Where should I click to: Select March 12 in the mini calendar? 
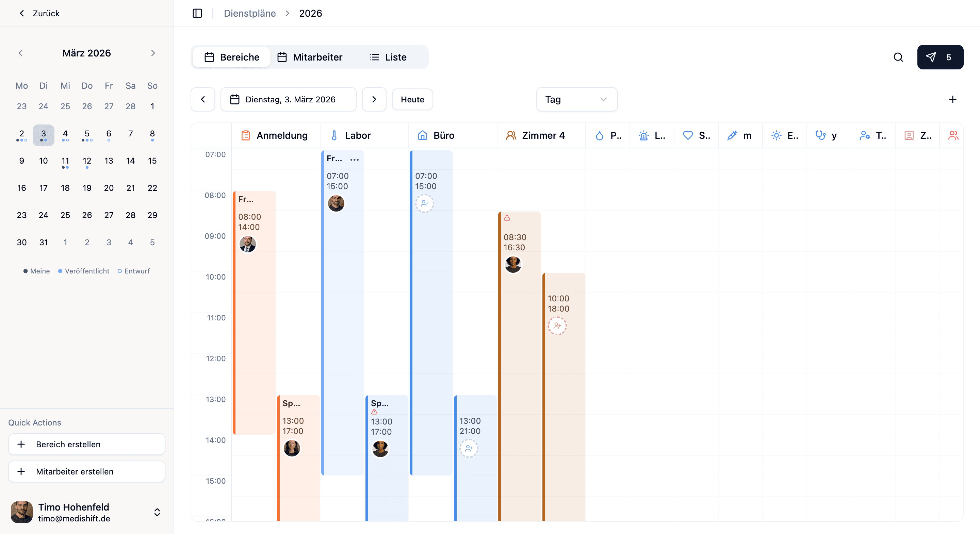click(87, 161)
